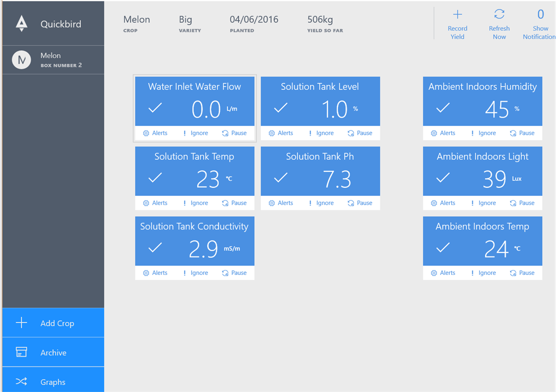This screenshot has width=556, height=392.
Task: Ignore the Ambient Indoors Temp reading
Action: tap(483, 273)
